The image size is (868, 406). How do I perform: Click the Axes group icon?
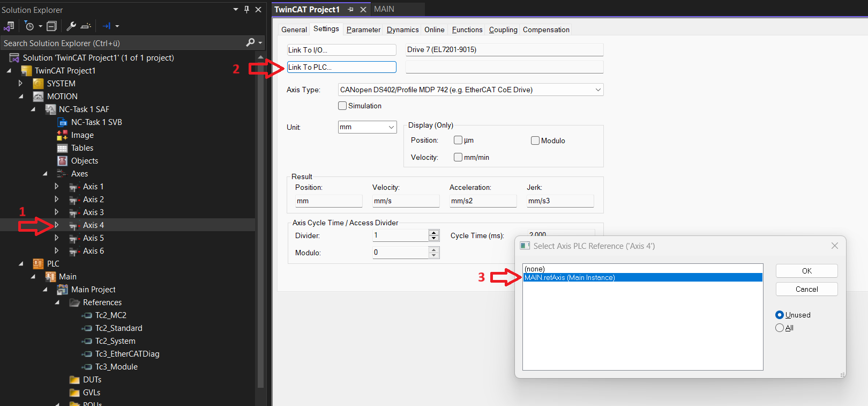click(x=62, y=174)
